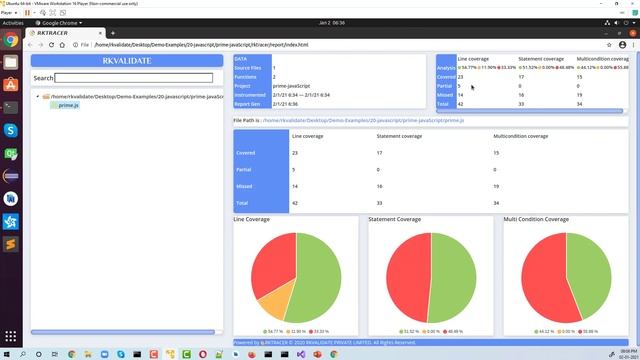Viewport: 640px width, 360px height.
Task: Open the Chrome profile avatar menu
Action: click(622, 45)
